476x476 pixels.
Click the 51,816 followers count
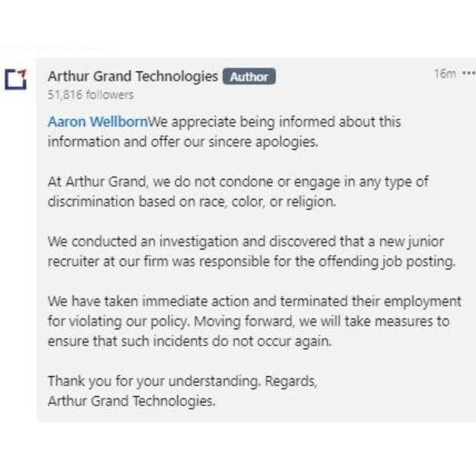pyautogui.click(x=91, y=94)
